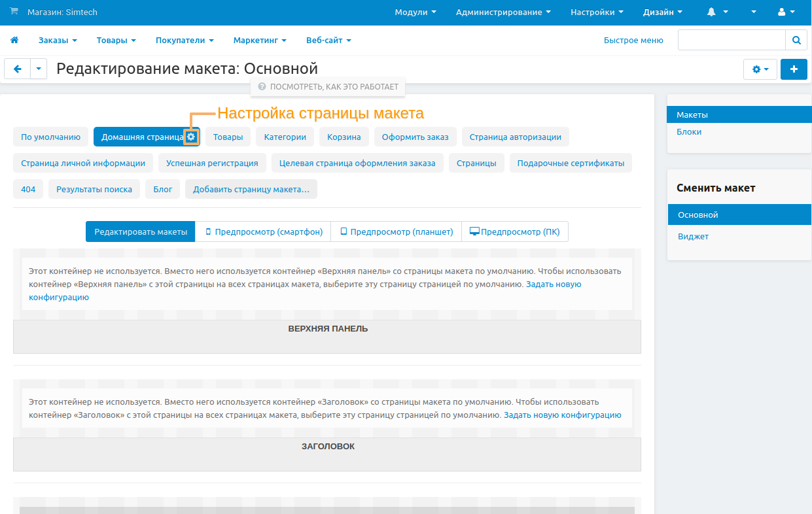Image resolution: width=812 pixels, height=514 pixels.
Task: Click Добавить страницу макета button
Action: pyautogui.click(x=251, y=190)
